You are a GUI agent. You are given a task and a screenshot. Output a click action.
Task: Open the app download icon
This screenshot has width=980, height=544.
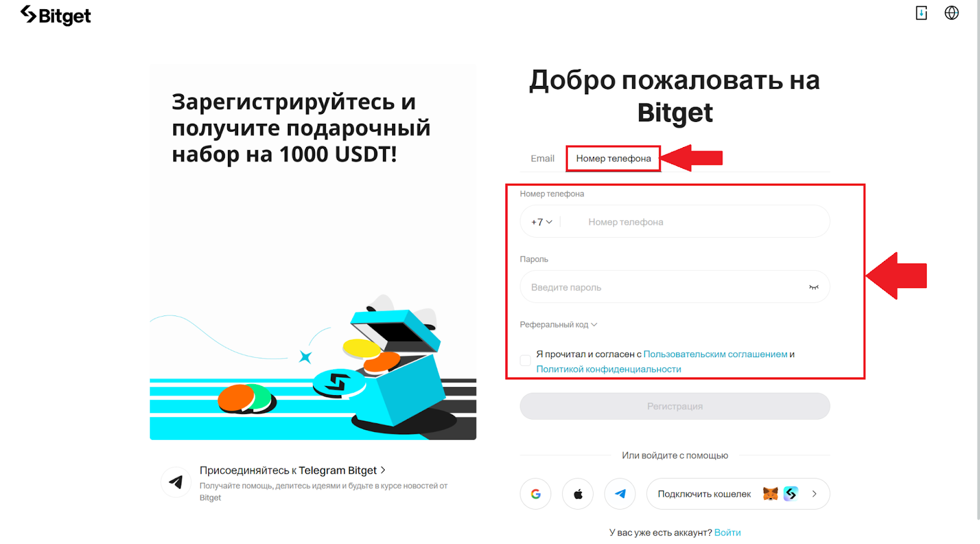(x=921, y=13)
